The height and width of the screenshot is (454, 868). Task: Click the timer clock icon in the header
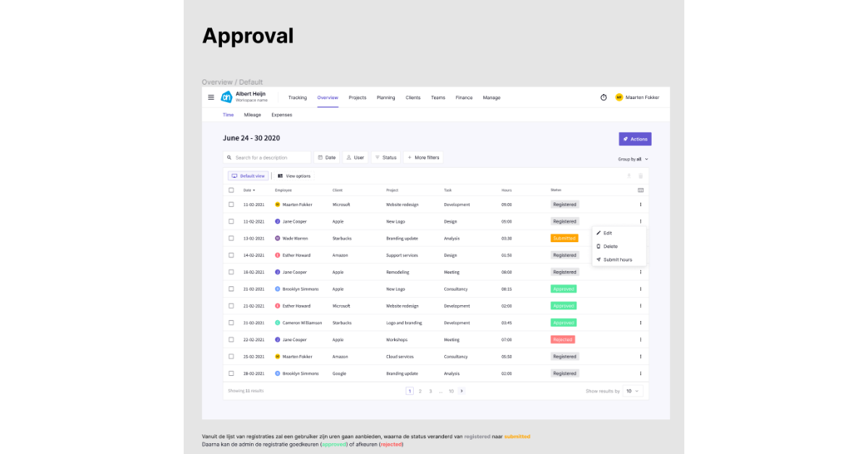click(603, 97)
